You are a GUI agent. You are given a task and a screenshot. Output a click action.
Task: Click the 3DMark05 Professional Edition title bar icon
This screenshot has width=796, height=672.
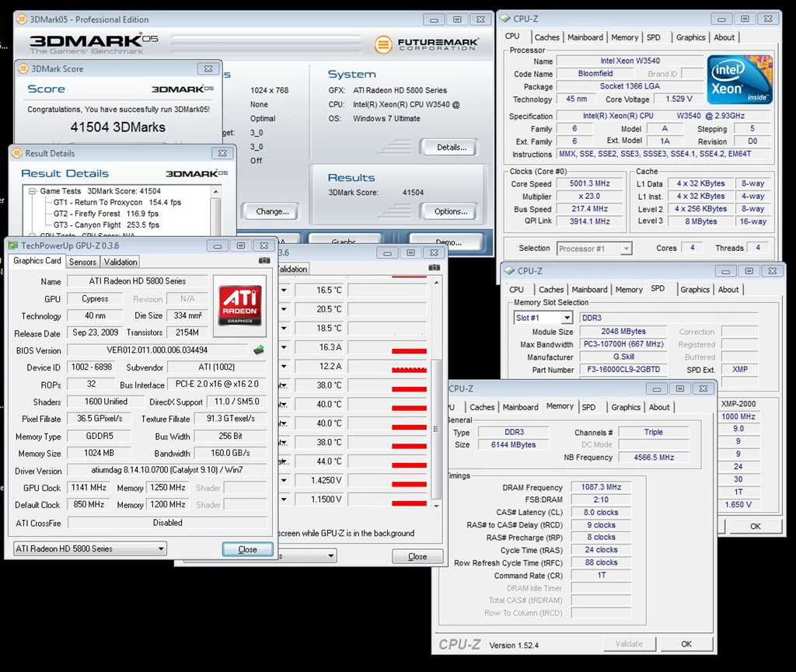coord(21,19)
